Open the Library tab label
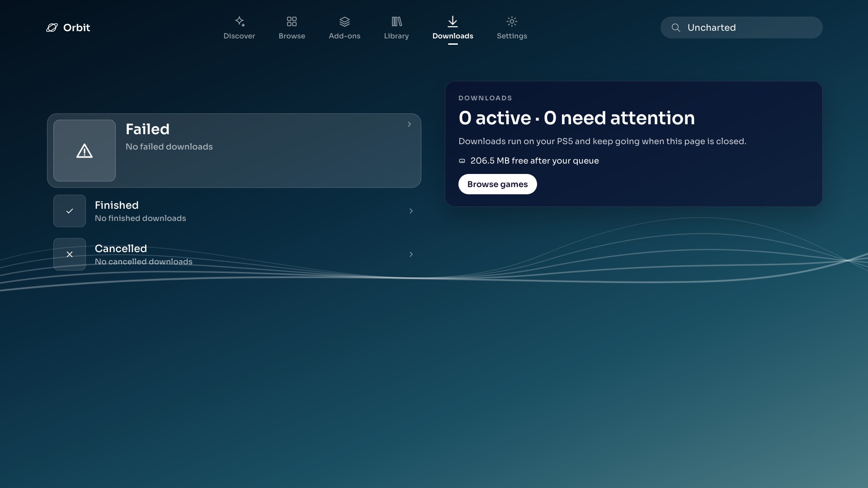Screen dimensions: 868x488 [396, 36]
